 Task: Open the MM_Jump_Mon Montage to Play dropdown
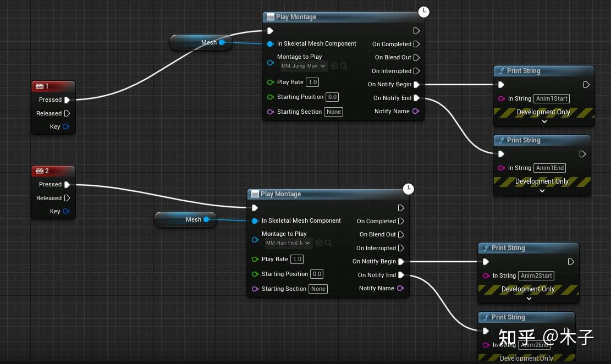pyautogui.click(x=303, y=65)
